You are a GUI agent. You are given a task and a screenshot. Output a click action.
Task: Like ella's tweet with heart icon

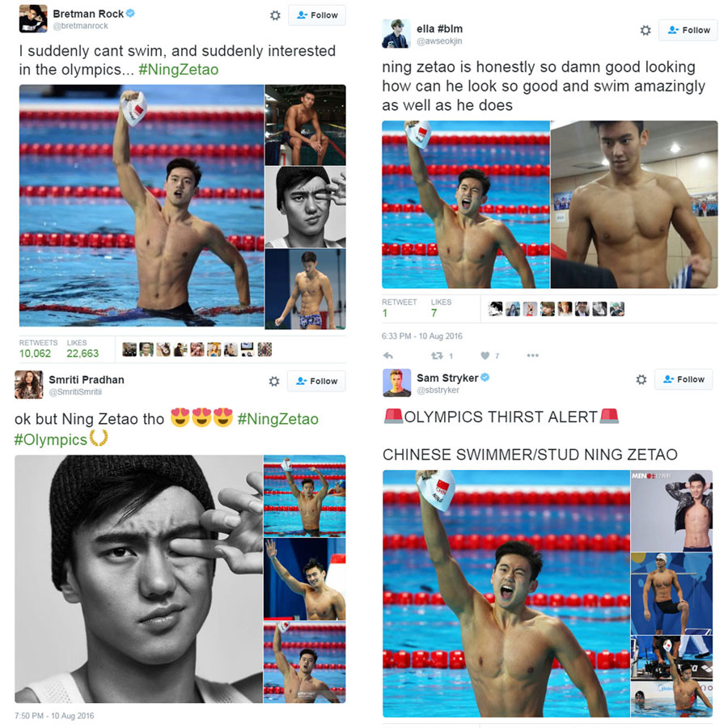tap(485, 356)
